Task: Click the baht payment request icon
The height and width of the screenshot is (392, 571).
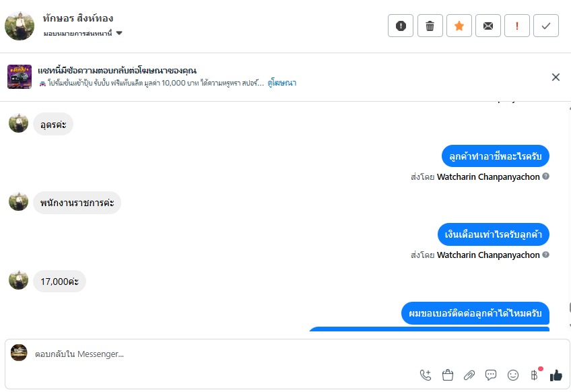Action: click(x=535, y=375)
